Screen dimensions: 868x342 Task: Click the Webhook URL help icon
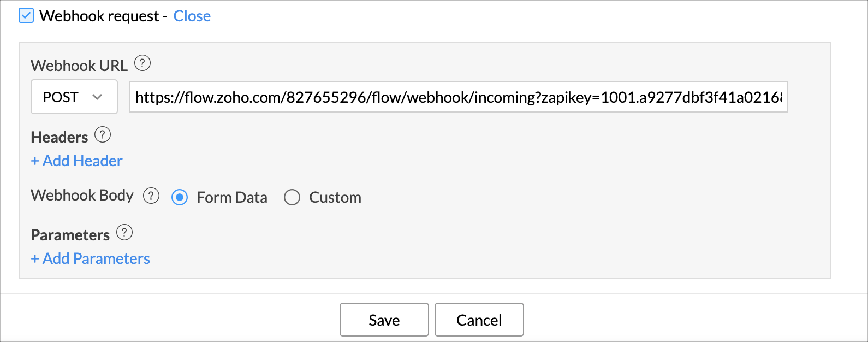(x=142, y=63)
